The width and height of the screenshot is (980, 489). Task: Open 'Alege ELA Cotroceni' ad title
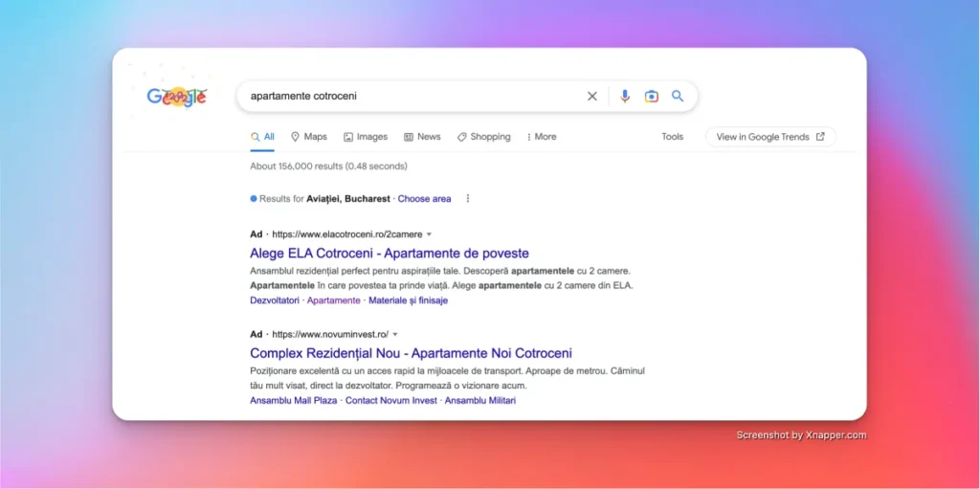coord(390,254)
